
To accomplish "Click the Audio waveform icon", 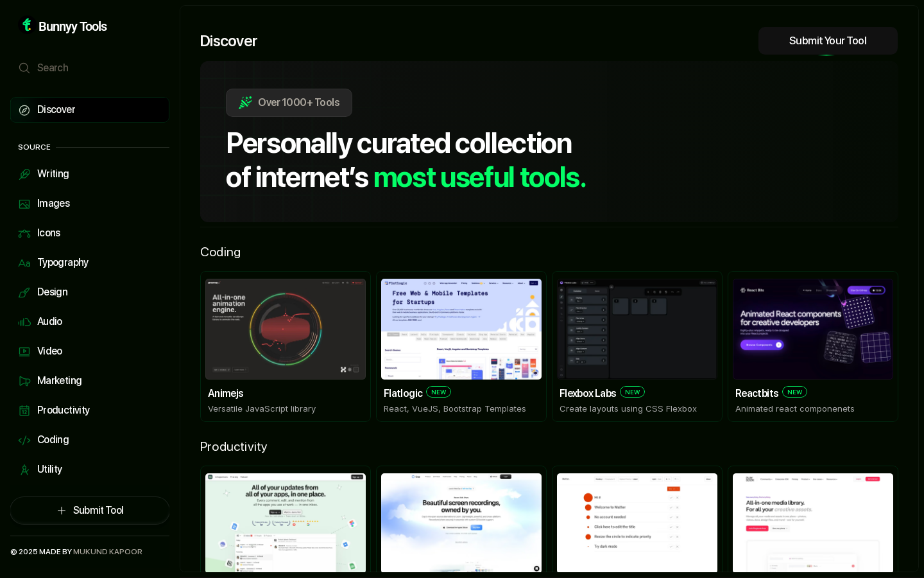I will [24, 322].
